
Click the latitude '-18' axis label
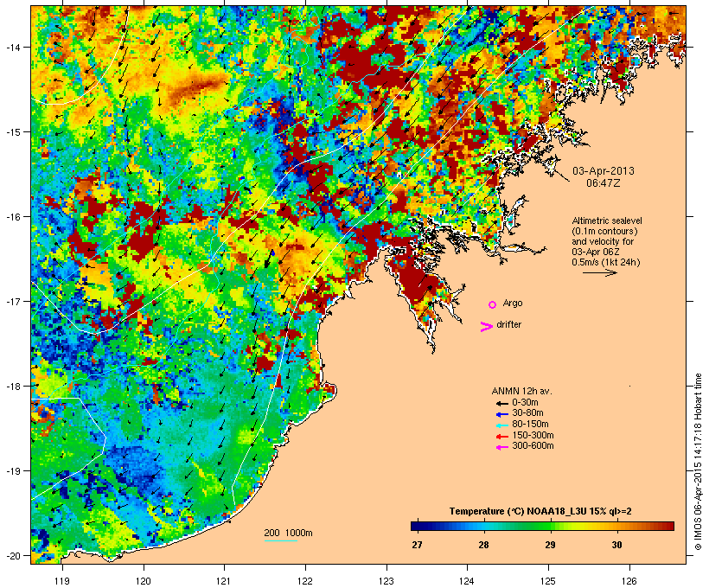12,387
